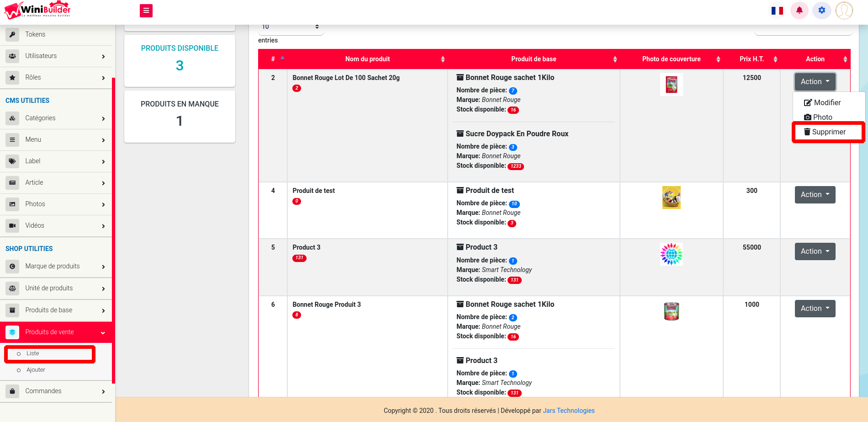Sort by the Action column header
Image resolution: width=868 pixels, height=422 pixels.
click(x=815, y=59)
